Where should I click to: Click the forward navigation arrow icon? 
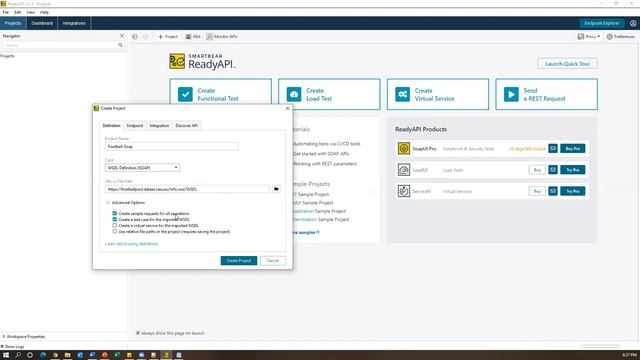[x=145, y=37]
